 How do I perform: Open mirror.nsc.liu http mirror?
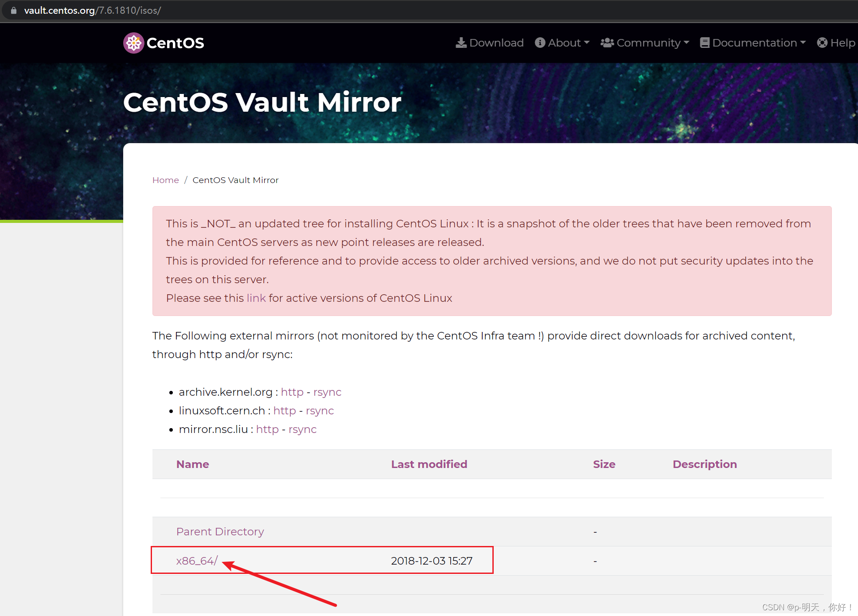267,429
